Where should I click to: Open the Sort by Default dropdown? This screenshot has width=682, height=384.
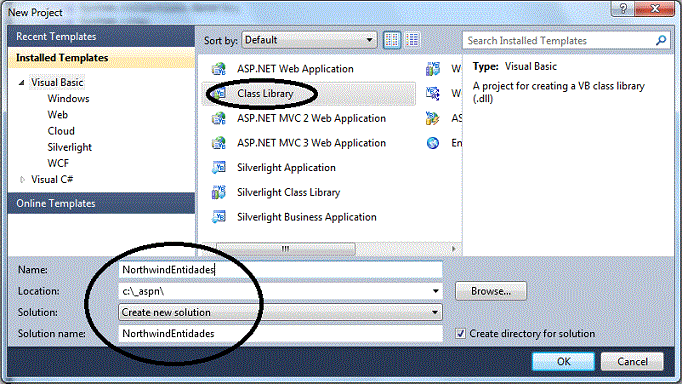pos(310,40)
